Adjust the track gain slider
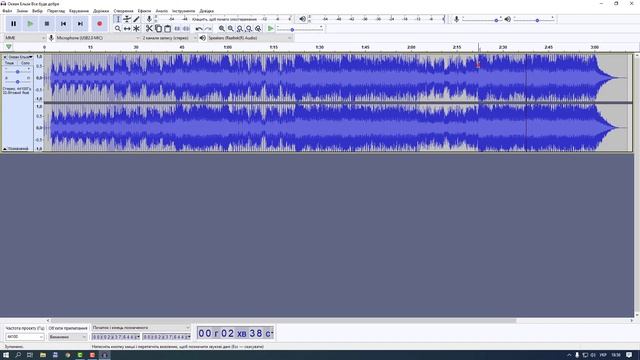 tap(18, 71)
